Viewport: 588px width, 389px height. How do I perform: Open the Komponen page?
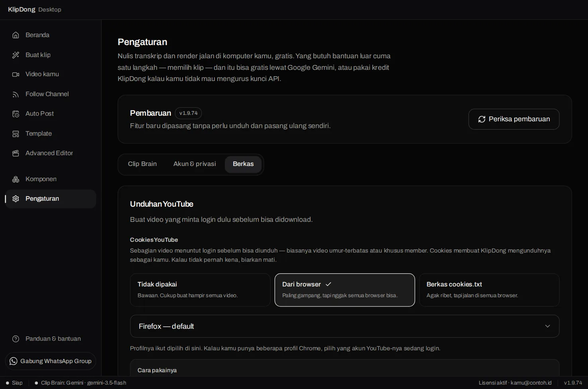coord(51,179)
